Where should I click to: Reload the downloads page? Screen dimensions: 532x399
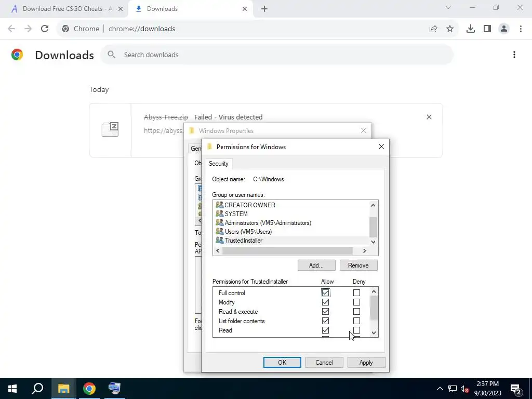(45, 29)
